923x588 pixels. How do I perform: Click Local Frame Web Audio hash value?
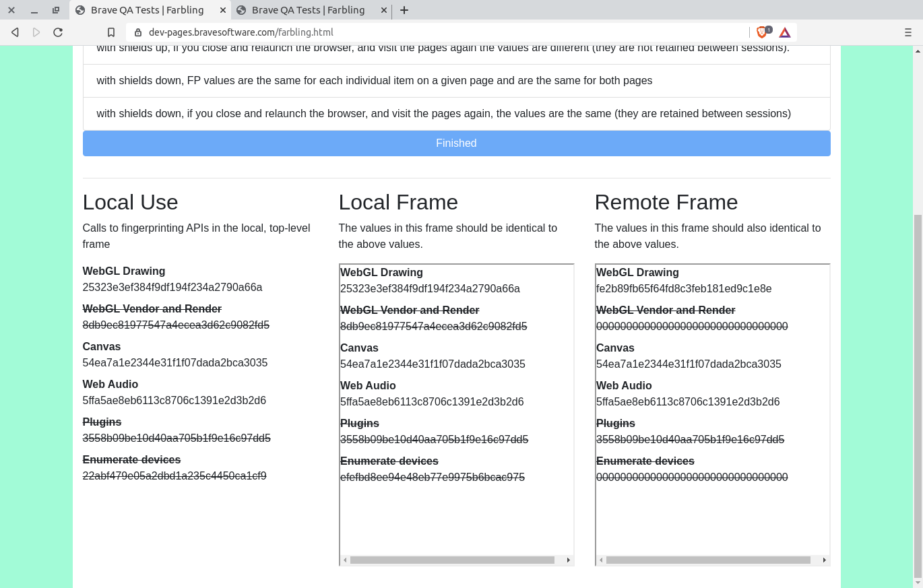click(432, 402)
